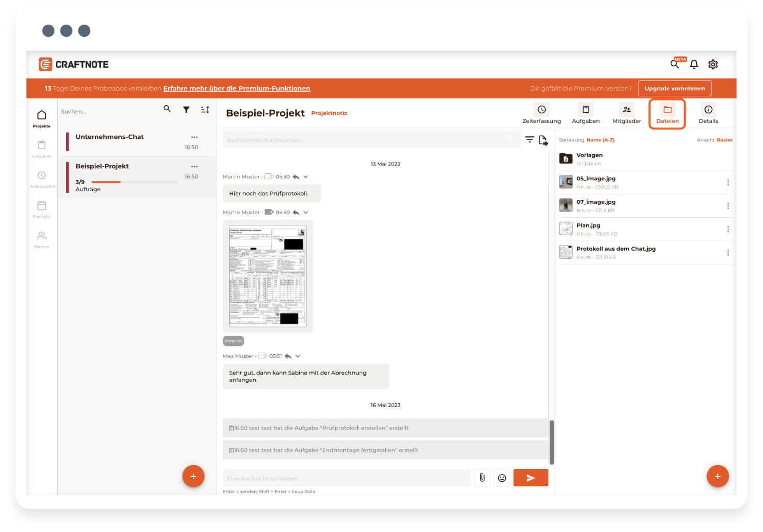Reply to 'Hier noch das Prüfprotokoll' message
The image size is (763, 532).
[296, 177]
